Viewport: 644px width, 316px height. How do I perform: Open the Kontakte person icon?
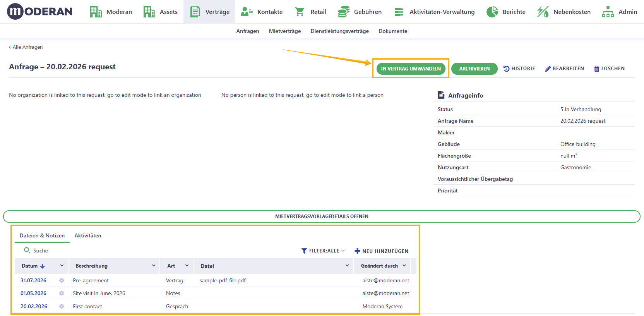point(247,12)
